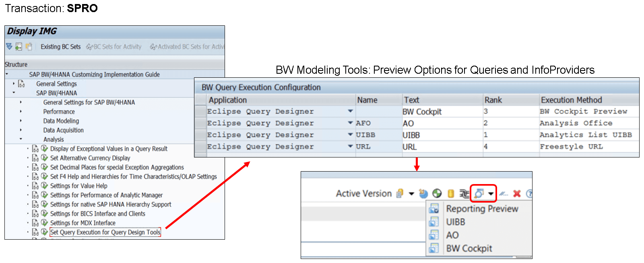Click the Freestyle URL execution method cell

588,147
